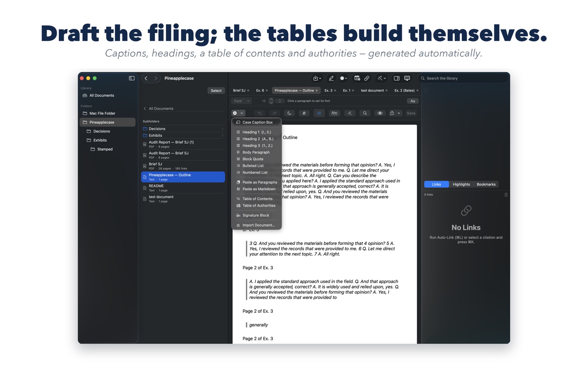The image size is (588, 368).
Task: Expand the Decisions subfolder chevron
Action: pyautogui.click(x=222, y=129)
